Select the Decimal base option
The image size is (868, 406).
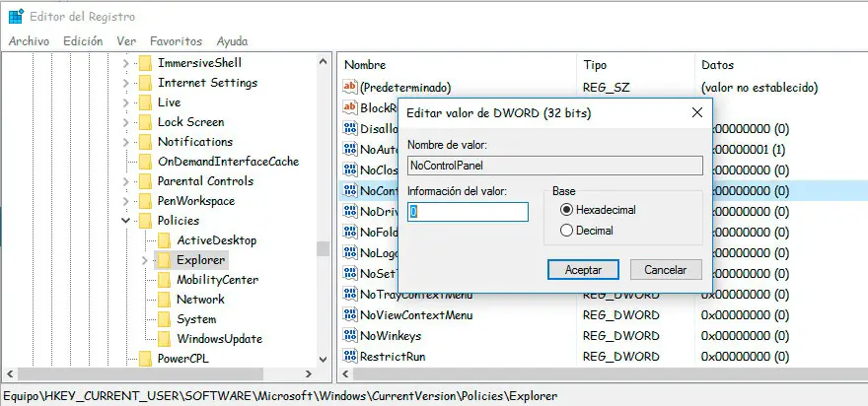(x=566, y=231)
